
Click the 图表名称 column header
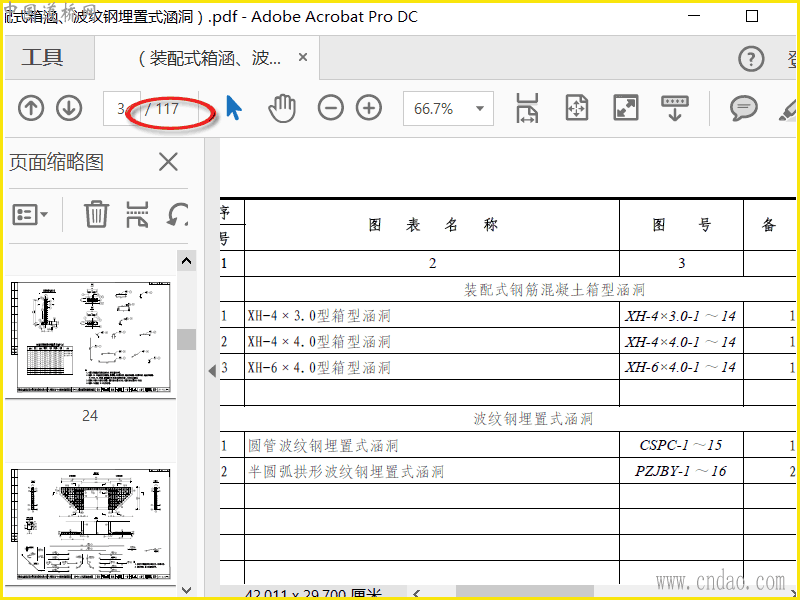point(433,224)
